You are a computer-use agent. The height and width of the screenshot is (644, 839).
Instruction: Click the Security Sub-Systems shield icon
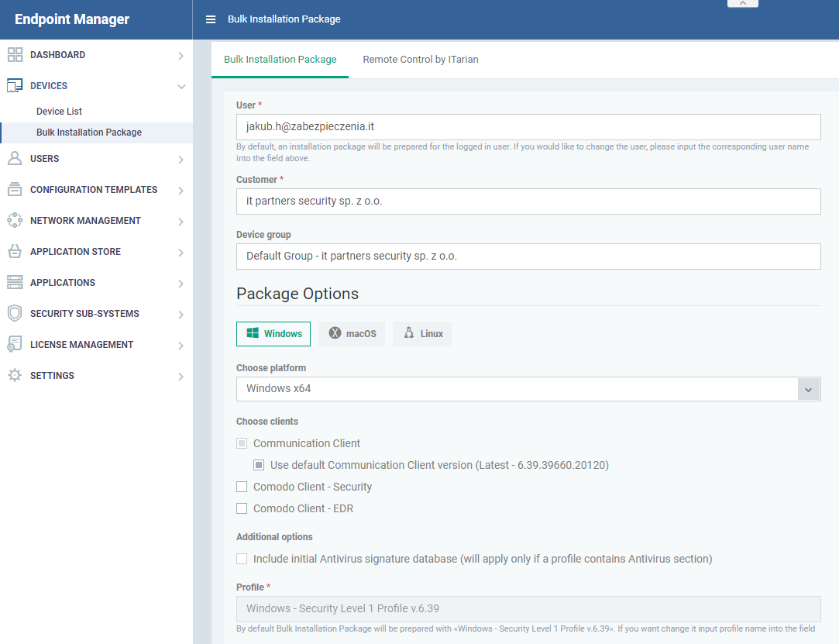(15, 313)
